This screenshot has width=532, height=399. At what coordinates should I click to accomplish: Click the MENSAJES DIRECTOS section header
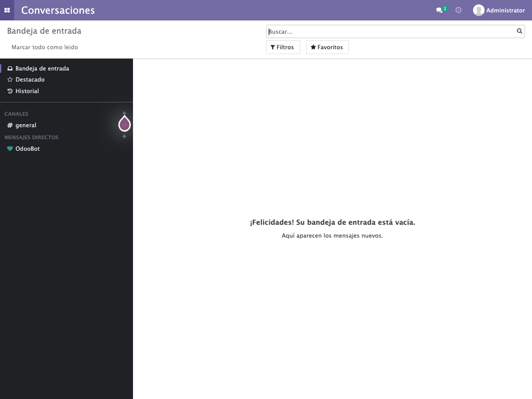(x=31, y=137)
